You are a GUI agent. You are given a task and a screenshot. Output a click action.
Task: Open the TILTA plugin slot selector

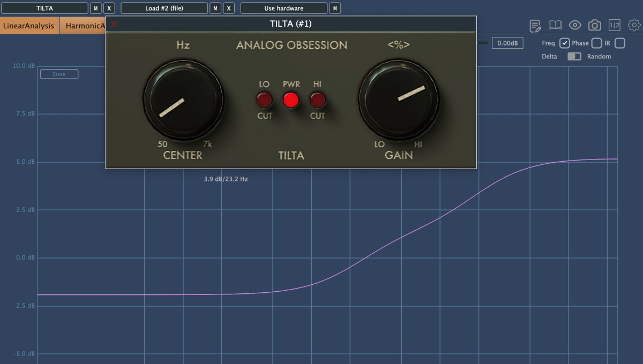click(44, 8)
